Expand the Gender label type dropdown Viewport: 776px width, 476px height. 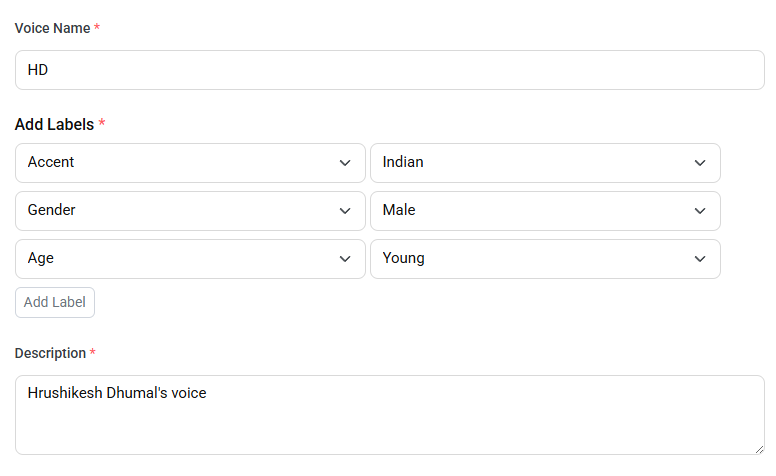pos(190,211)
